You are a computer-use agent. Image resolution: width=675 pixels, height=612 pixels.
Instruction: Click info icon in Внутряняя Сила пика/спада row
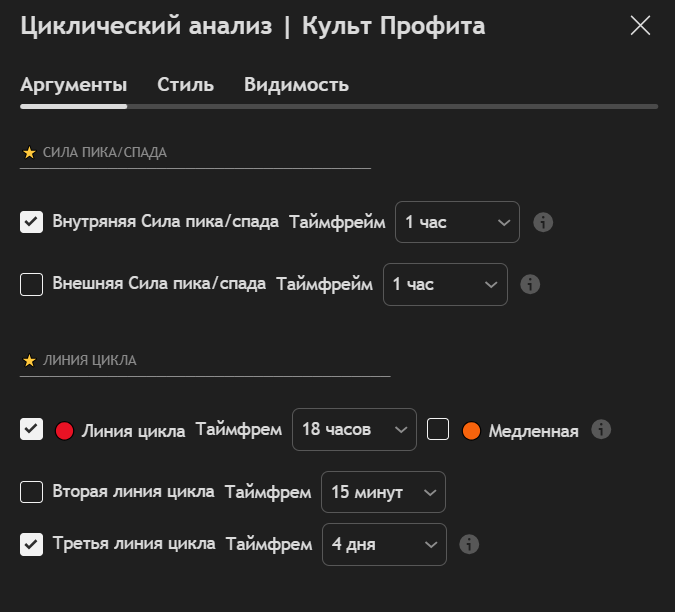[543, 222]
